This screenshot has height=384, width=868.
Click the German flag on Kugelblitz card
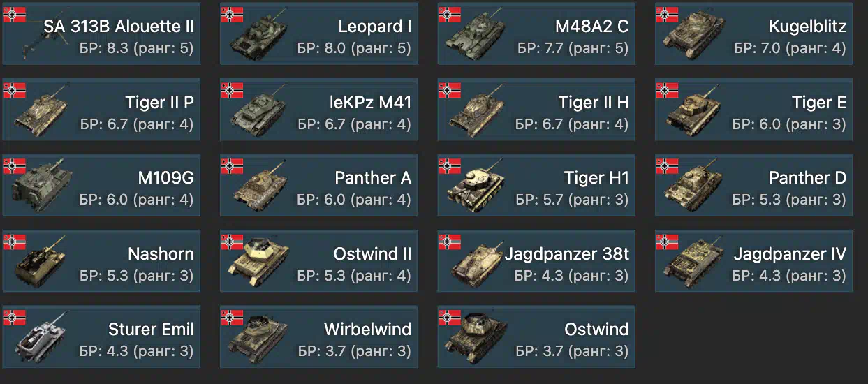pyautogui.click(x=667, y=15)
